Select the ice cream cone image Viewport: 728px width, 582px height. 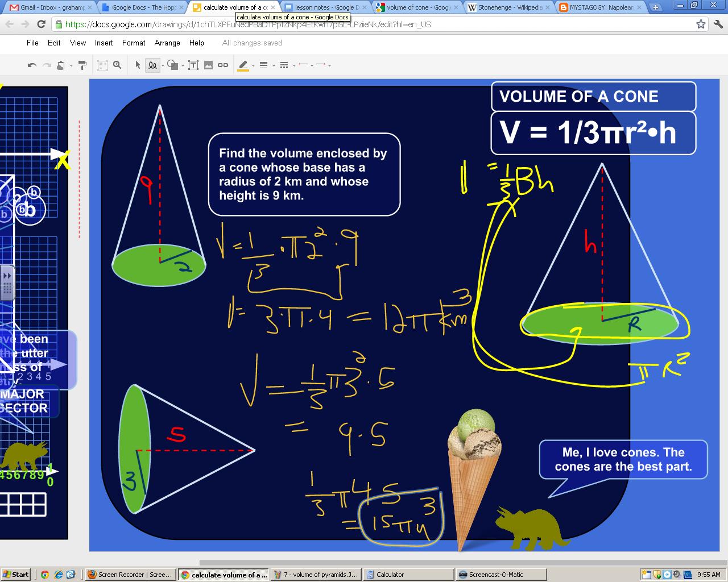point(474,479)
